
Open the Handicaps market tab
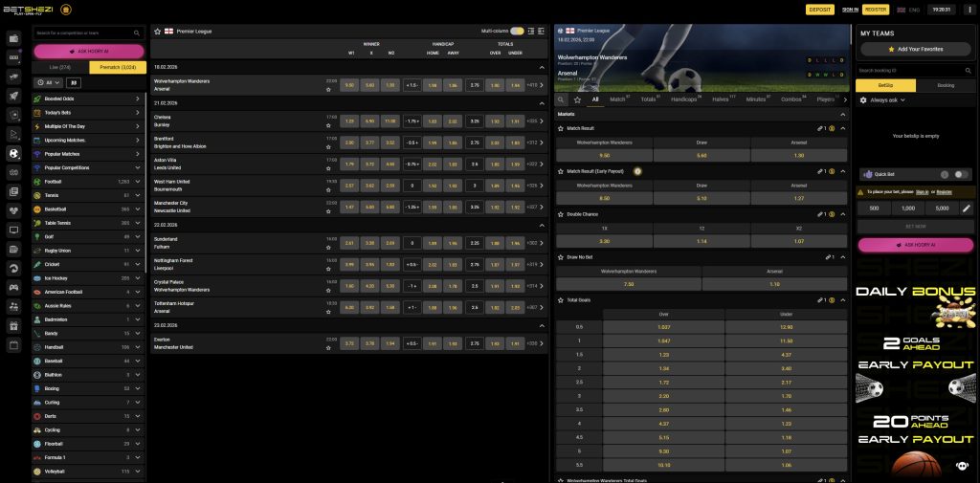click(685, 99)
